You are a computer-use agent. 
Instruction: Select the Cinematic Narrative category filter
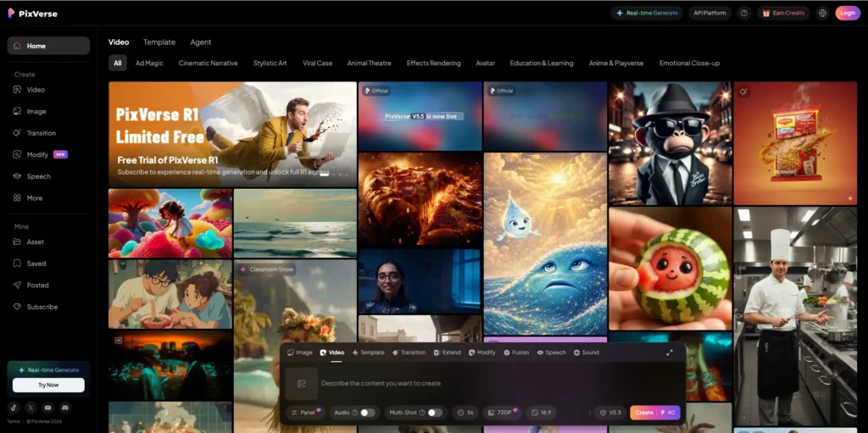(x=209, y=63)
